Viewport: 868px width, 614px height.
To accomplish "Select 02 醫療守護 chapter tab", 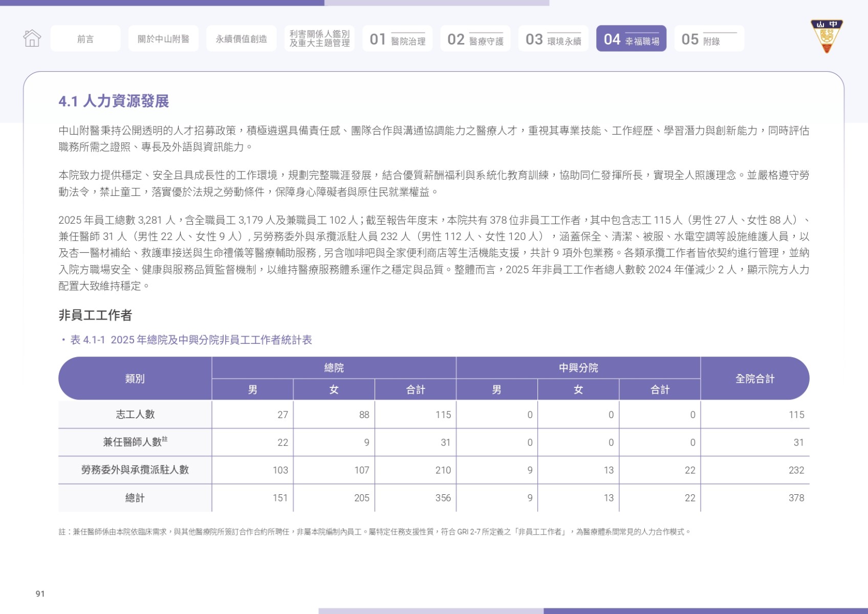I will click(475, 38).
